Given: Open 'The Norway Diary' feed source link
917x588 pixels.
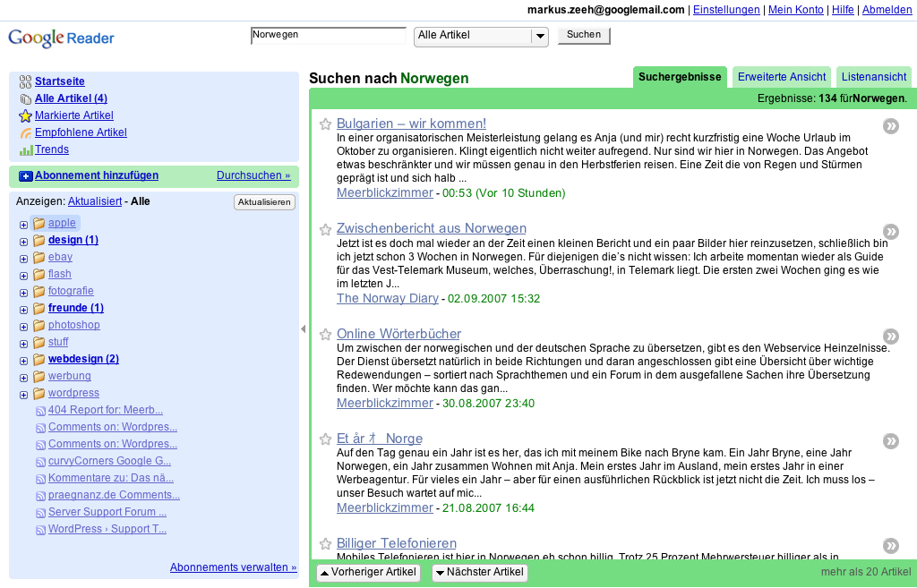Looking at the screenshot, I should (387, 299).
